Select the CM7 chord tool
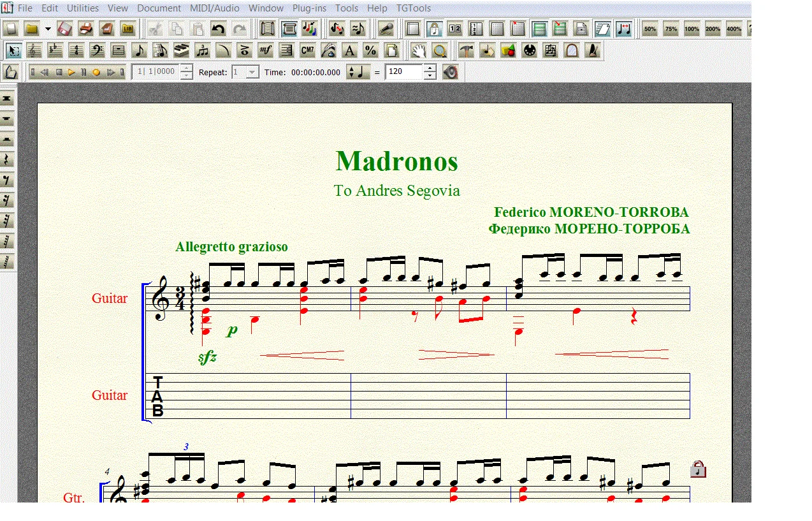 (x=307, y=50)
